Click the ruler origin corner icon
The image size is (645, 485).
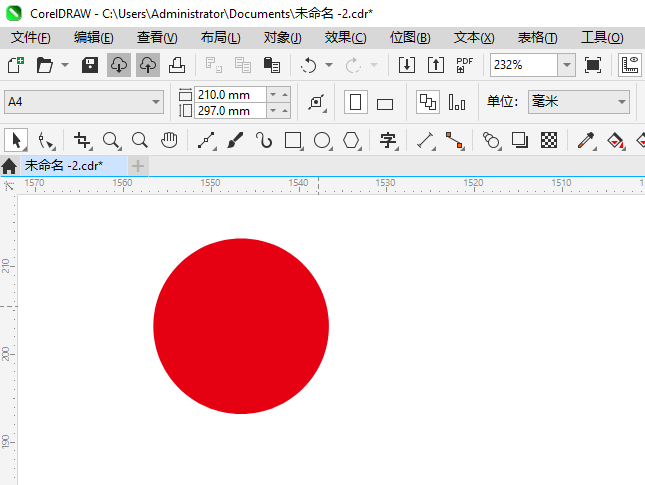point(8,186)
